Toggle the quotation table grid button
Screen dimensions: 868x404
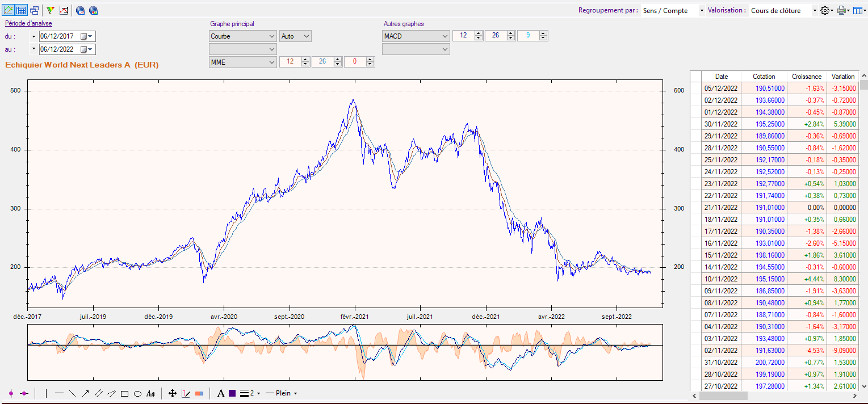pyautogui.click(x=21, y=10)
